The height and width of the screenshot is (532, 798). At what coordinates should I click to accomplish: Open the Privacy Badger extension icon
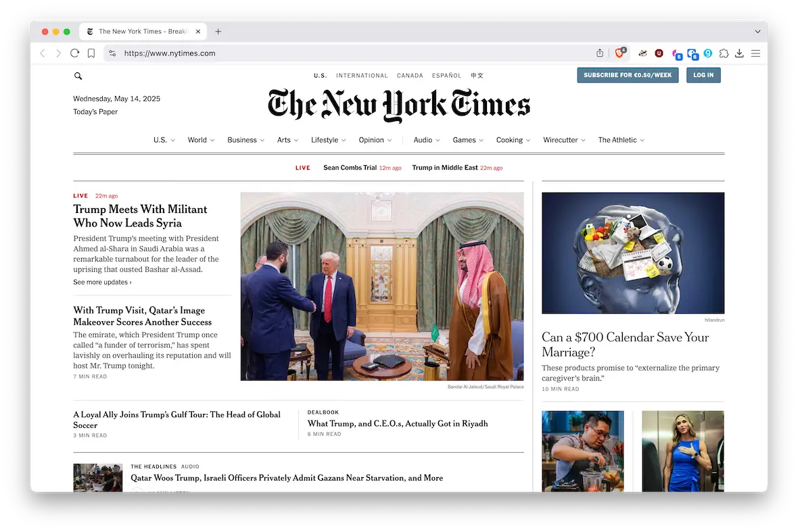[x=642, y=53]
